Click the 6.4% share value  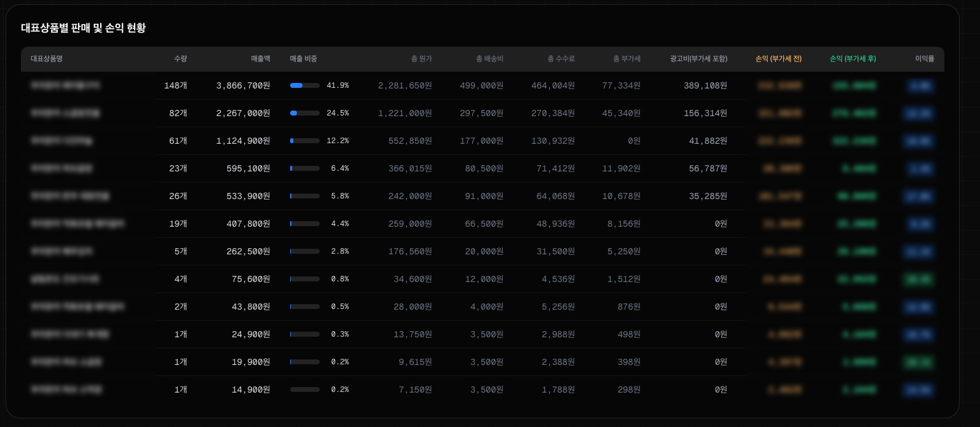340,168
